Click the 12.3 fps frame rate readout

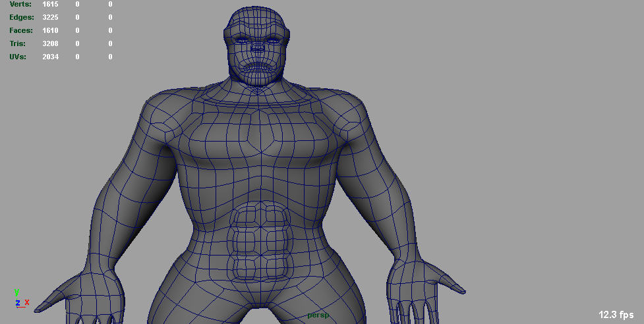click(x=616, y=315)
